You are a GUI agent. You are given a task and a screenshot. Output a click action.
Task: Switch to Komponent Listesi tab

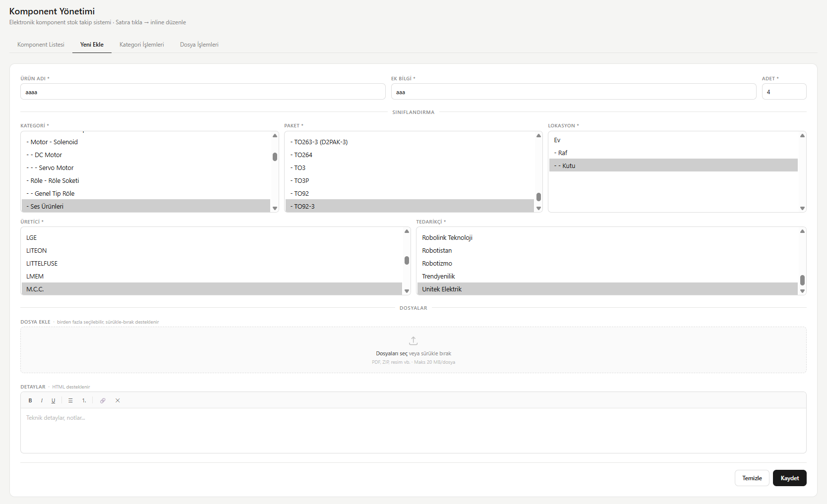pos(41,45)
